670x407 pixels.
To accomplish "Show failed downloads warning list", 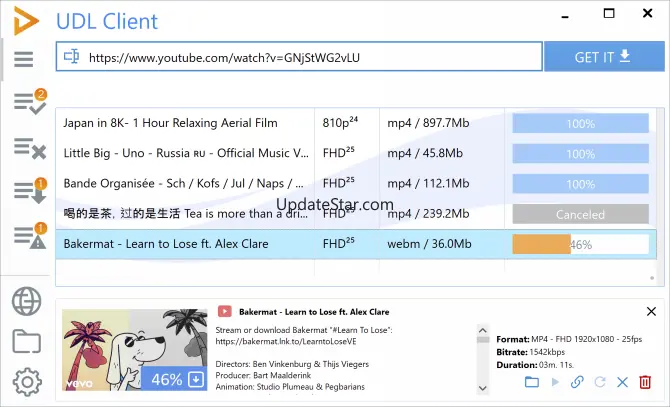I will pyautogui.click(x=28, y=236).
